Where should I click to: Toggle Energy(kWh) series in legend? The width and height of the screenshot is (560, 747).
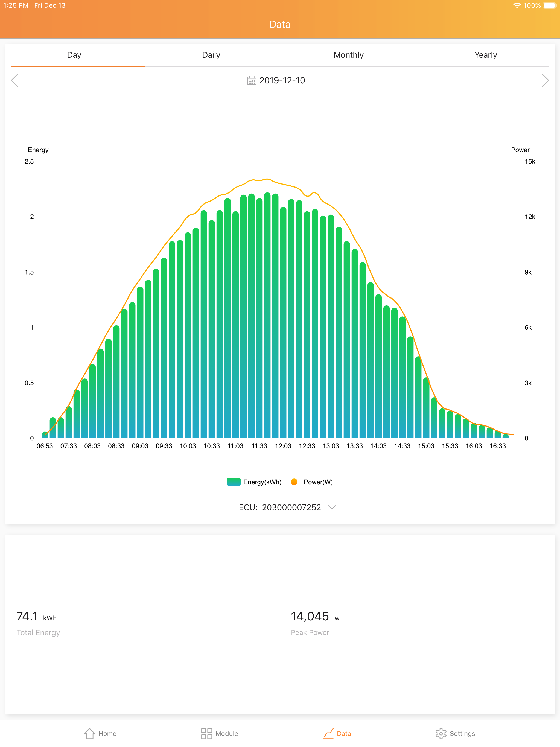point(262,482)
